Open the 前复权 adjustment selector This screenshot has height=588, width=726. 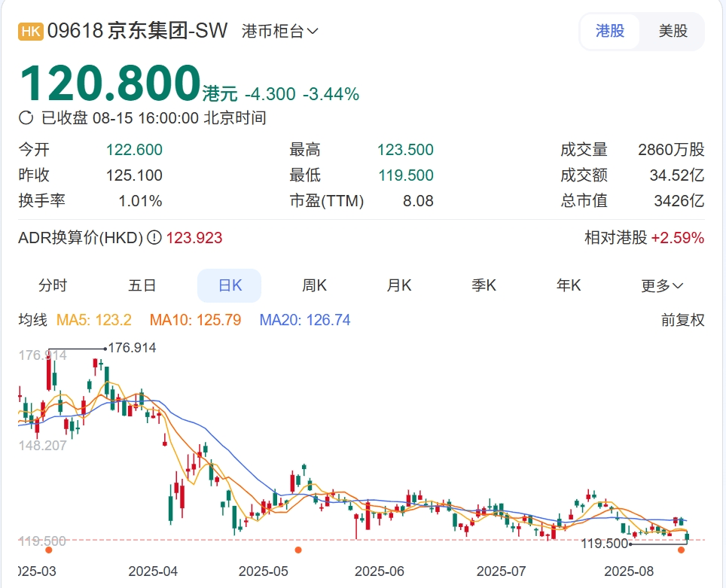click(682, 320)
